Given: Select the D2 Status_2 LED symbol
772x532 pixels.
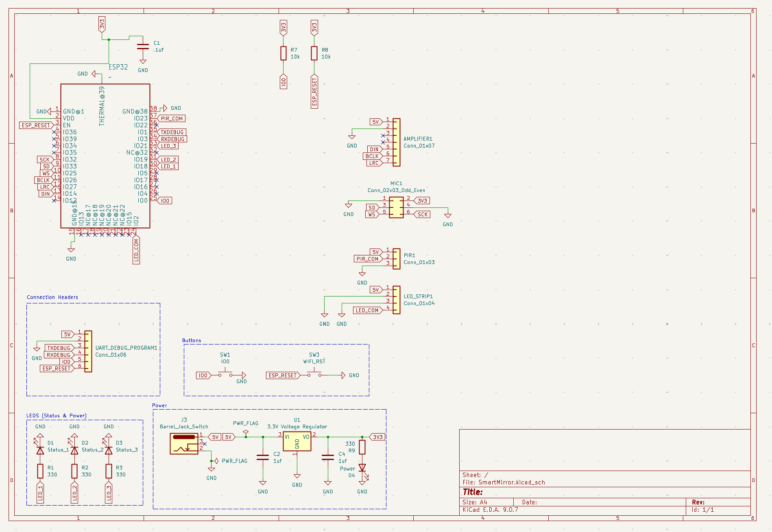Looking at the screenshot, I should coord(74,450).
